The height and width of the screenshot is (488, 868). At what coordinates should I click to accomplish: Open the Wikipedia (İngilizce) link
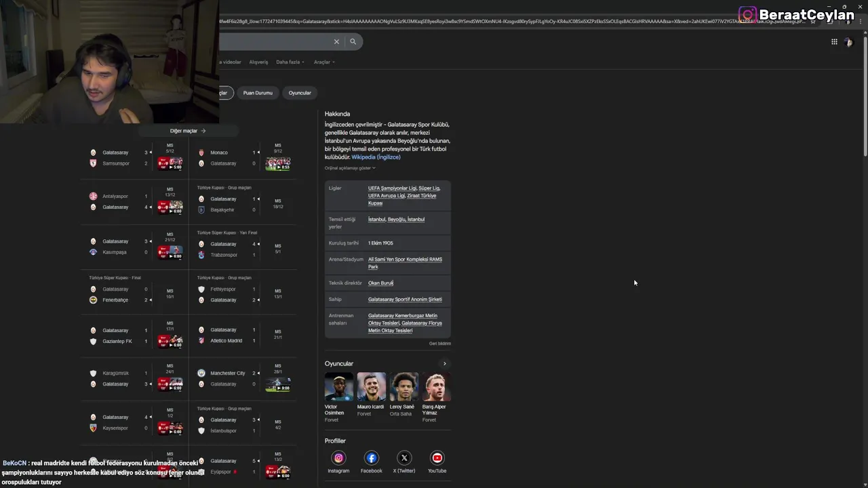(x=376, y=157)
